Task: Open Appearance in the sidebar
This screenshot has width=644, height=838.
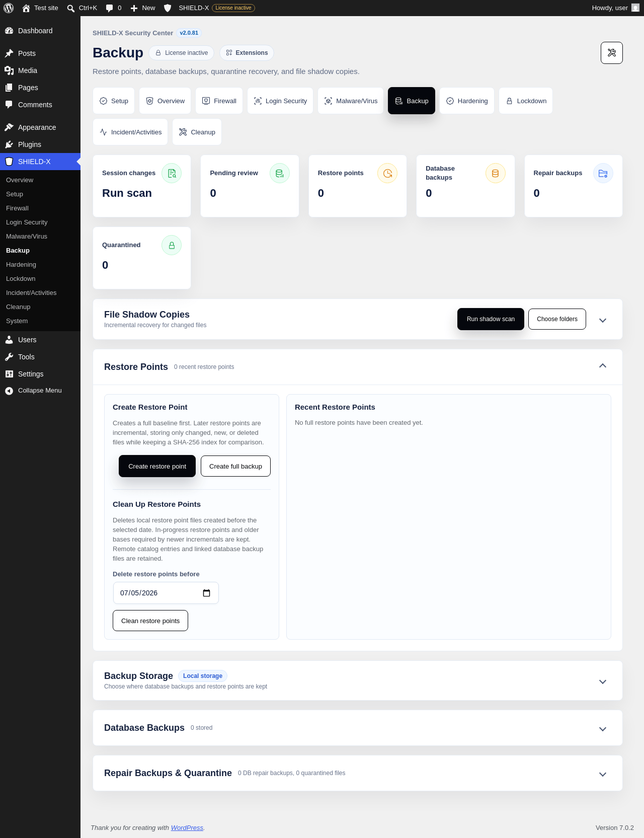Action: (40, 127)
